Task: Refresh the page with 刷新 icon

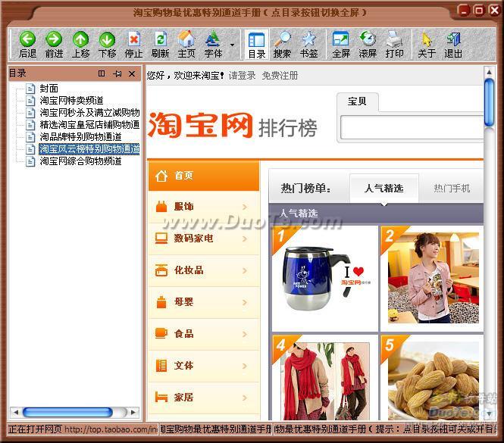Action: 161,39
